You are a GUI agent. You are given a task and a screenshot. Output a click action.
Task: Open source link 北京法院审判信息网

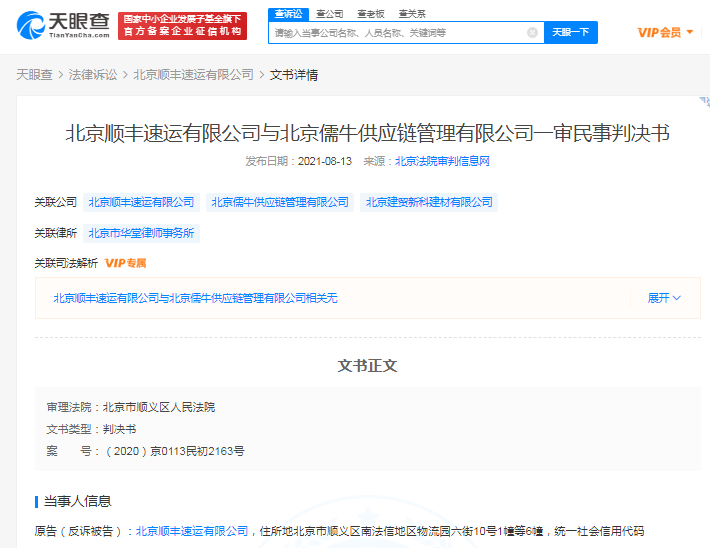(x=442, y=161)
